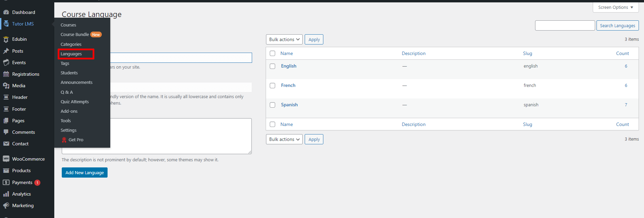Go to Quiz Attempts submenu item
Screen dimensions: 644x218
pos(75,102)
